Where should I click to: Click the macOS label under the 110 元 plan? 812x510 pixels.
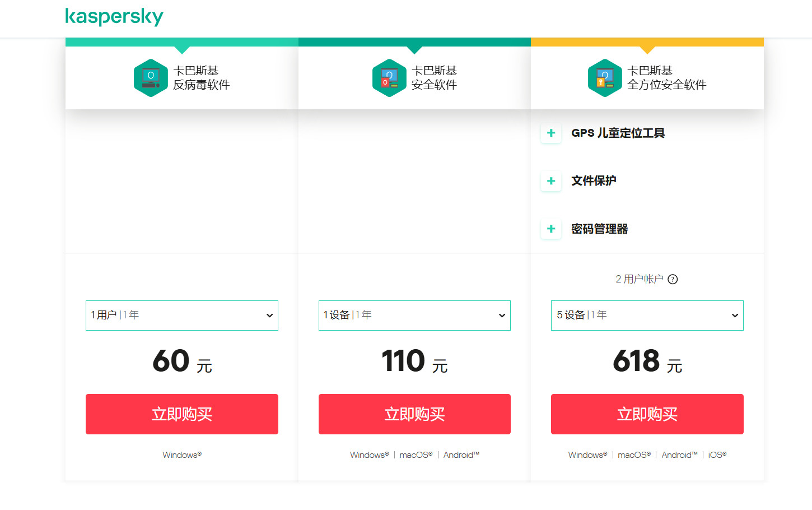[x=416, y=455]
